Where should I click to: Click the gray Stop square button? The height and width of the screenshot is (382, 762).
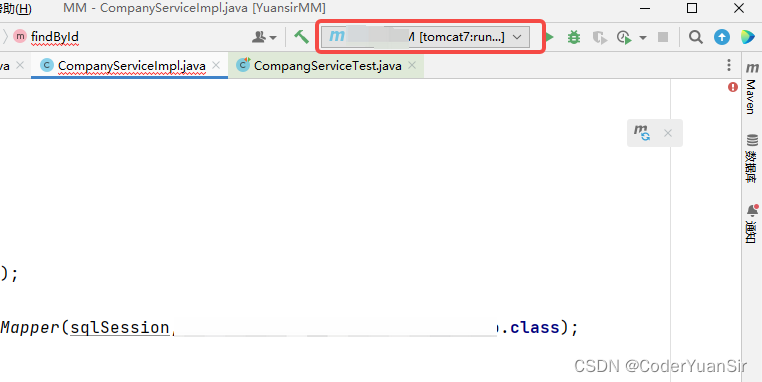[662, 37]
